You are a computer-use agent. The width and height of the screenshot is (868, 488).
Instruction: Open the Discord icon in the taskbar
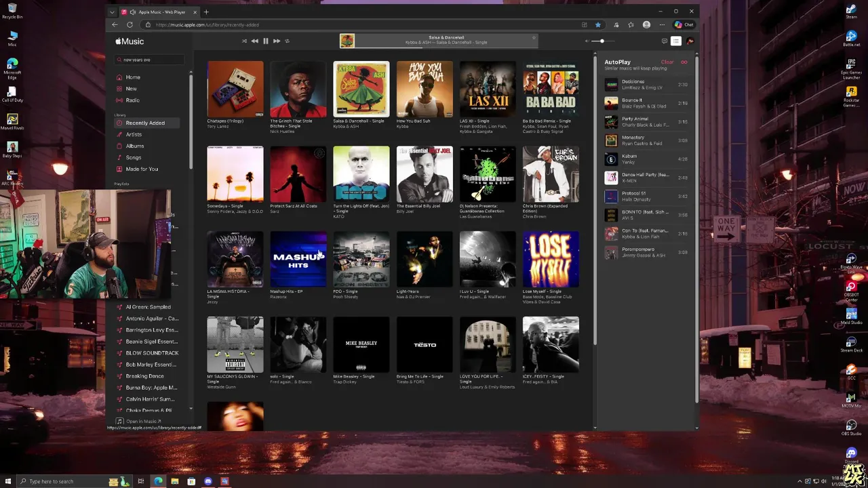pyautogui.click(x=208, y=481)
